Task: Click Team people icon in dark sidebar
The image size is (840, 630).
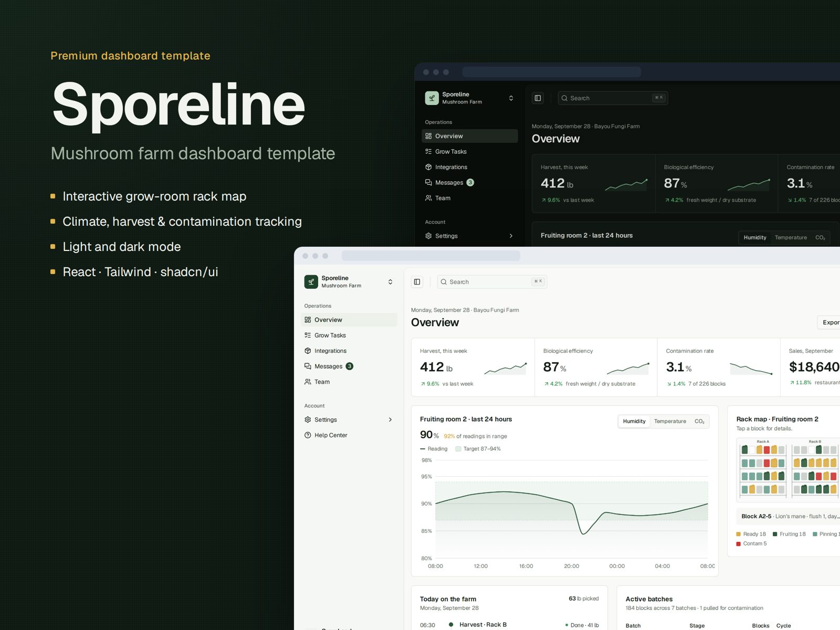Action: (x=428, y=198)
